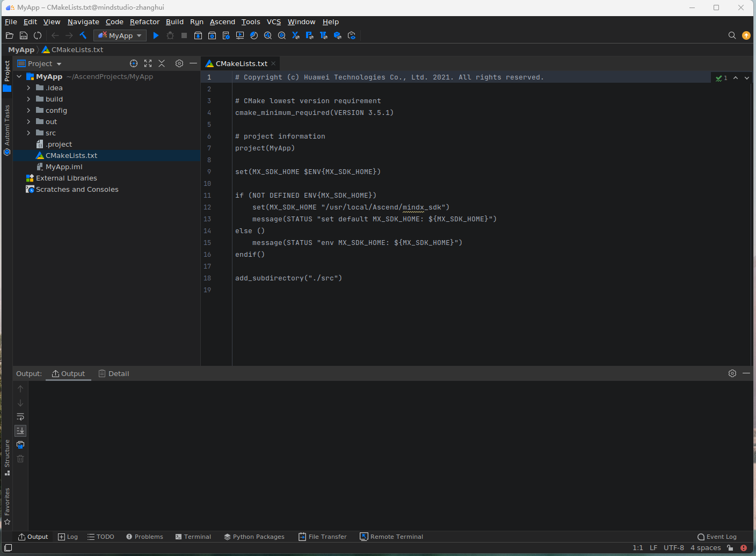The image size is (756, 556).
Task: Click the Debug bug icon
Action: [170, 35]
